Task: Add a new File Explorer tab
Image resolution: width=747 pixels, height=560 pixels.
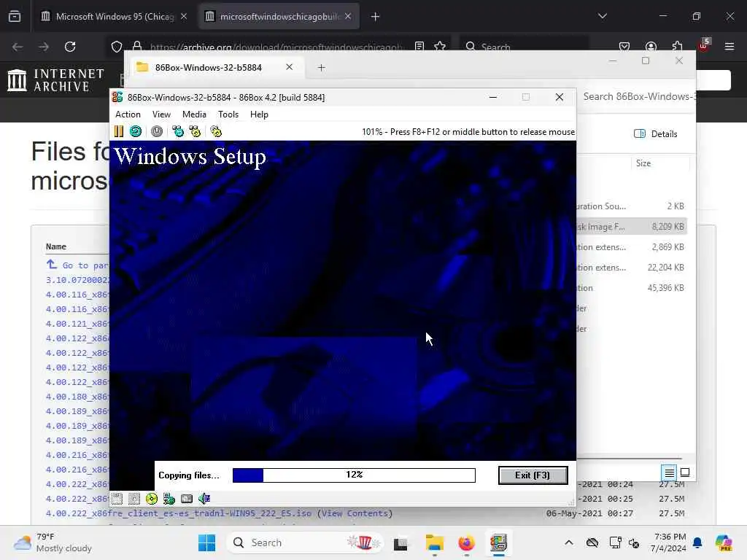Action: pyautogui.click(x=322, y=68)
